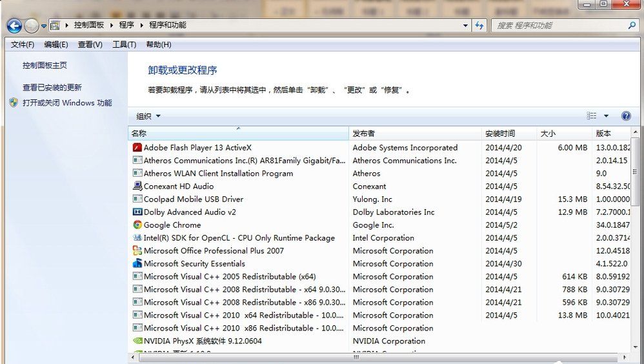This screenshot has width=644, height=364.
Task: Click the Atheros Communications AR81Family program icon
Action: click(137, 160)
